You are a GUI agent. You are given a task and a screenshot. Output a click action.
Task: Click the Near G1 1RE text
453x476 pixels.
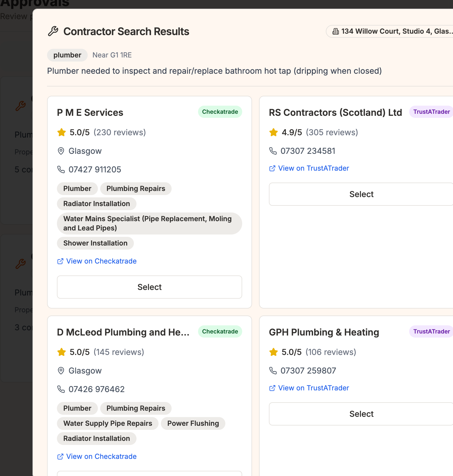pos(112,55)
